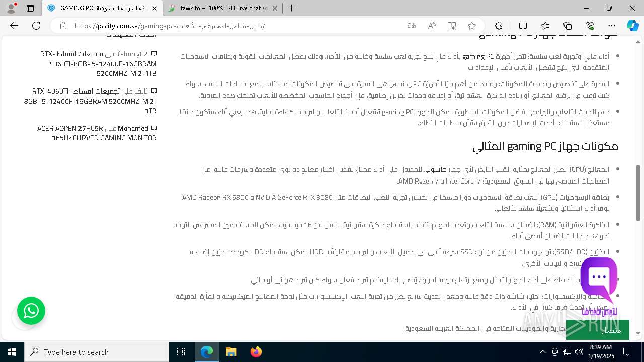The image size is (644, 362).
Task: Open split screen view
Action: [523, 26]
